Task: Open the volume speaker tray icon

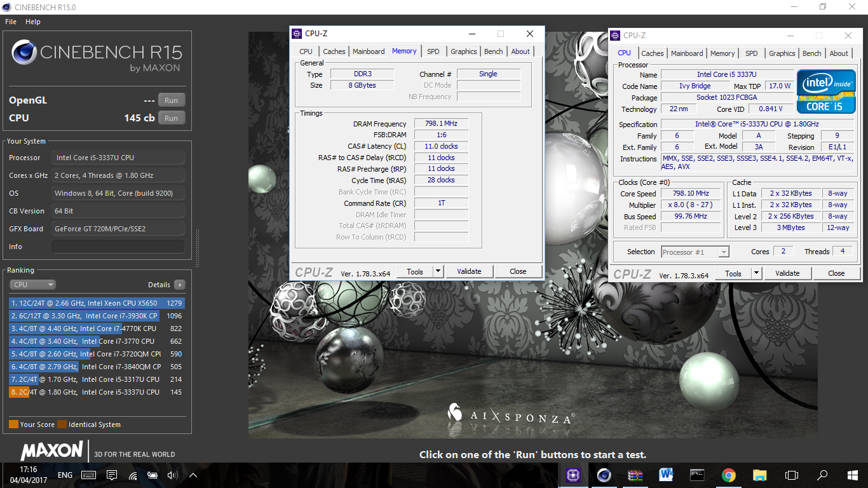Action: coord(172,475)
